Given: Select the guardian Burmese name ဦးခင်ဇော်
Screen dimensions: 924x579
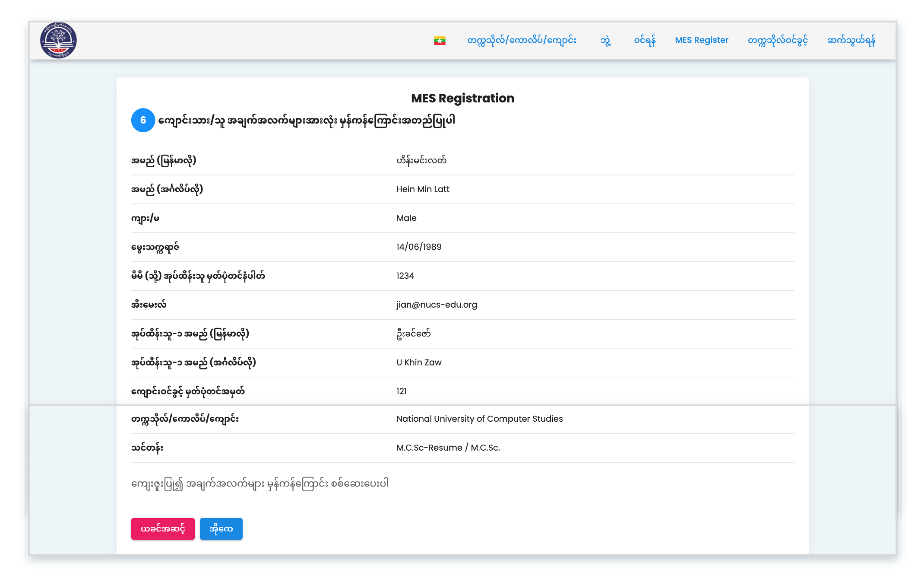Looking at the screenshot, I should (414, 334).
